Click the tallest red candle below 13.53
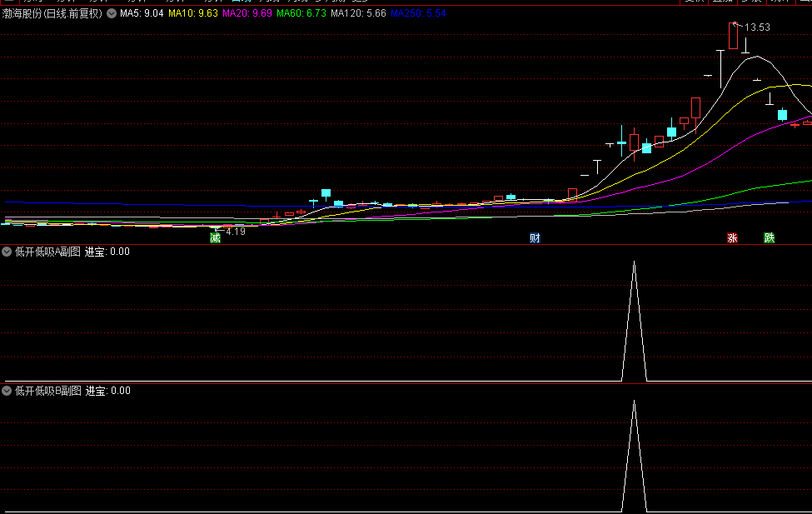The width and height of the screenshot is (812, 514). tap(733, 36)
